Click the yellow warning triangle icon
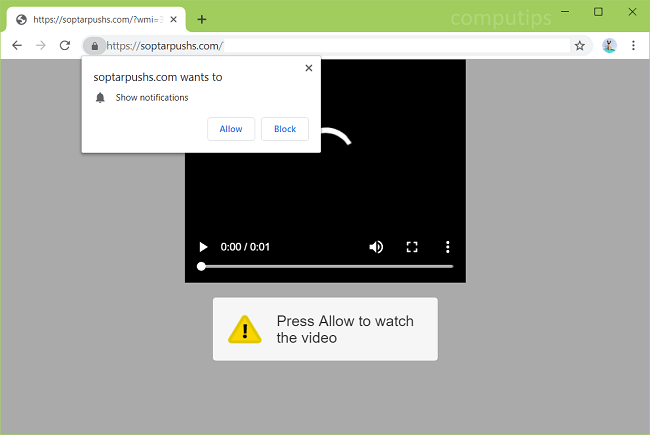650x435 pixels. tap(244, 329)
